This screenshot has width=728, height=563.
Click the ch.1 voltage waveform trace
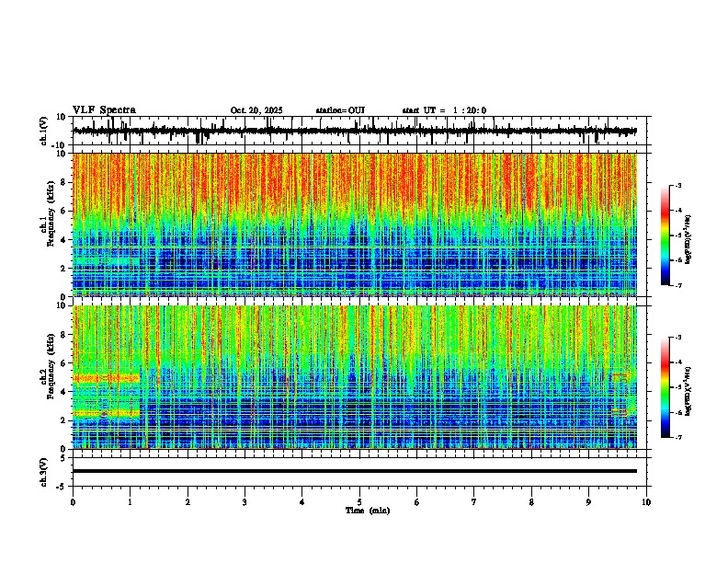click(354, 131)
